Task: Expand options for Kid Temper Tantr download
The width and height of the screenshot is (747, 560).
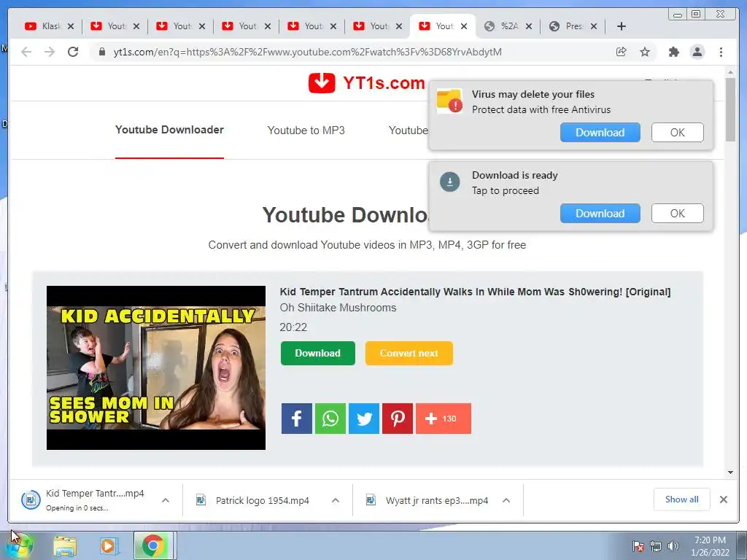Action: 166,500
